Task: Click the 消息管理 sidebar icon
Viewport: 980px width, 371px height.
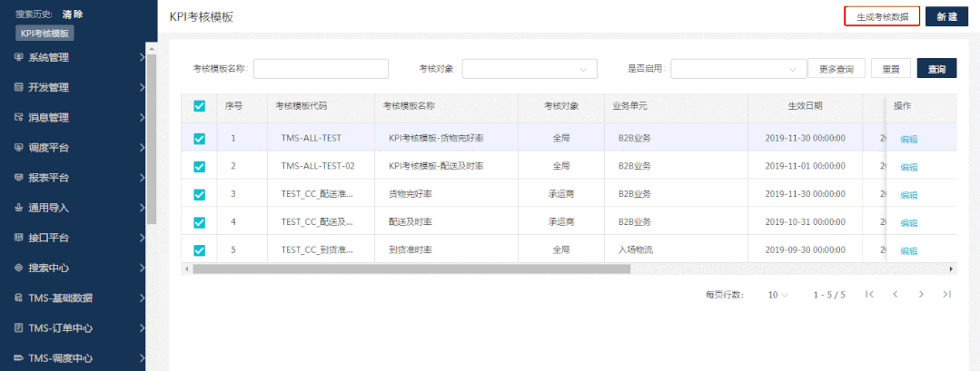Action: [19, 117]
